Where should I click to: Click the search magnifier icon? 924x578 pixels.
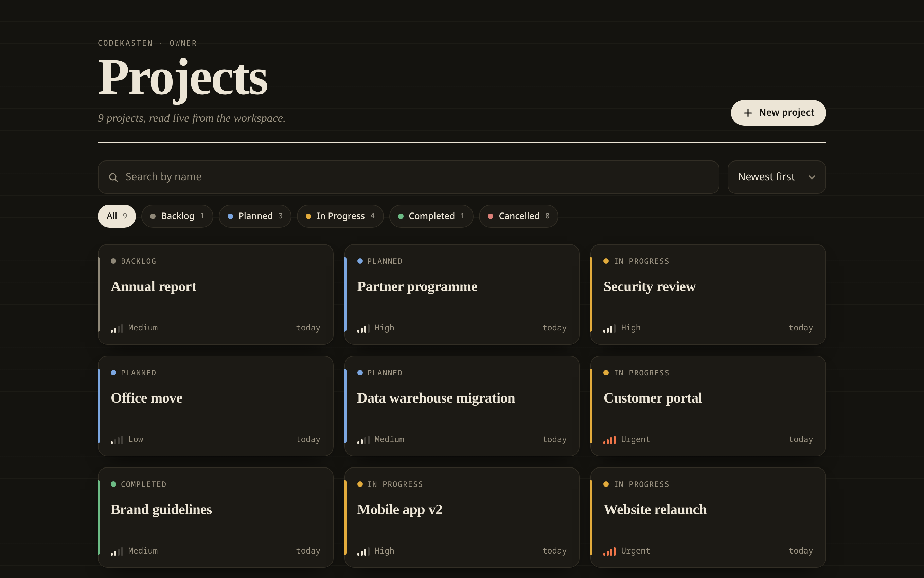[113, 177]
